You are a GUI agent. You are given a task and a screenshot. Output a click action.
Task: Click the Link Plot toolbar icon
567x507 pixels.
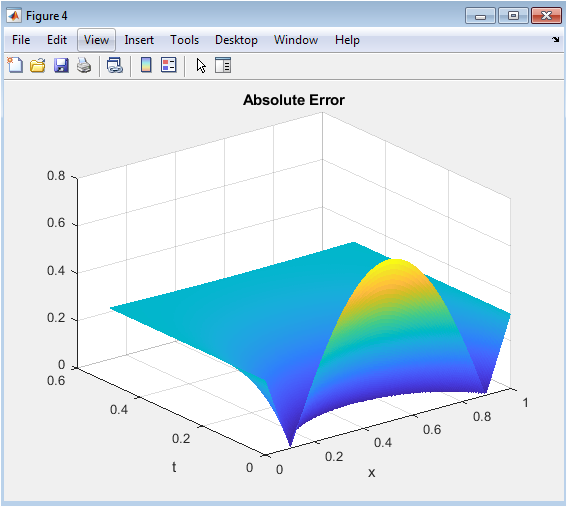pos(115,65)
